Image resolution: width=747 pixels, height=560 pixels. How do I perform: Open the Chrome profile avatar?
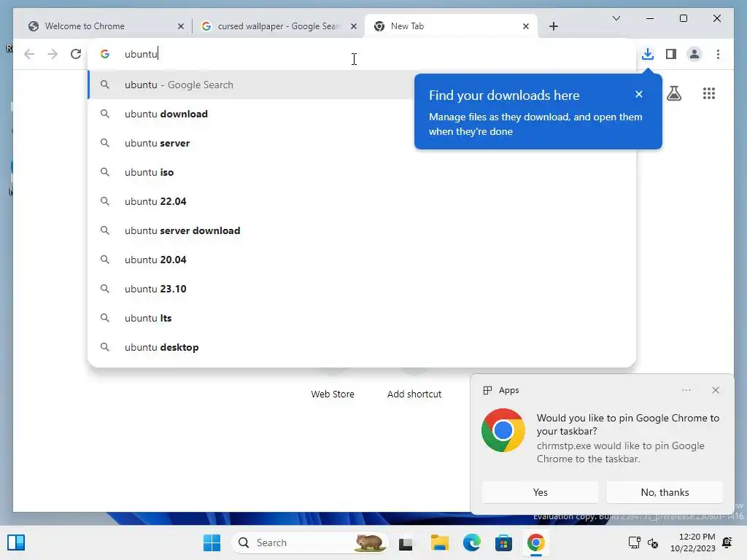tap(694, 54)
